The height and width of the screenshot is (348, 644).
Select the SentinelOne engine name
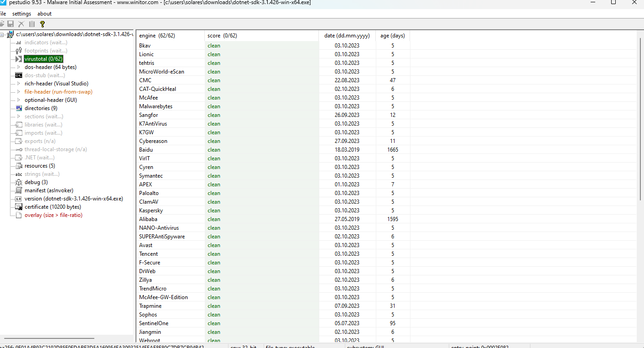click(154, 323)
